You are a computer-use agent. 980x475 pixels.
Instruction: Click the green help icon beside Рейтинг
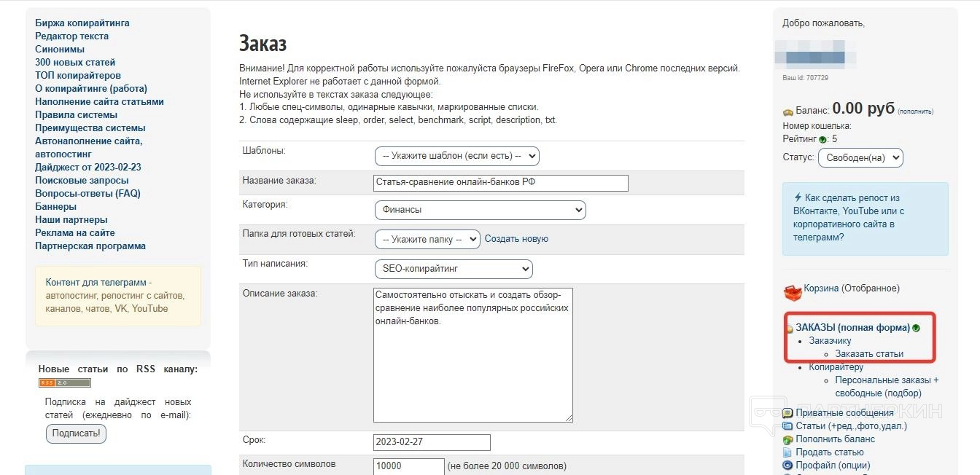pos(823,139)
